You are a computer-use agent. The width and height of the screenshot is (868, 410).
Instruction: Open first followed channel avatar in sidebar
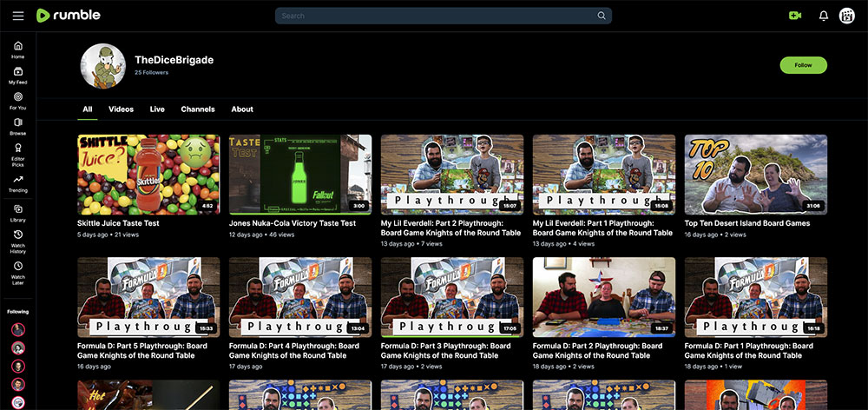[x=18, y=330]
